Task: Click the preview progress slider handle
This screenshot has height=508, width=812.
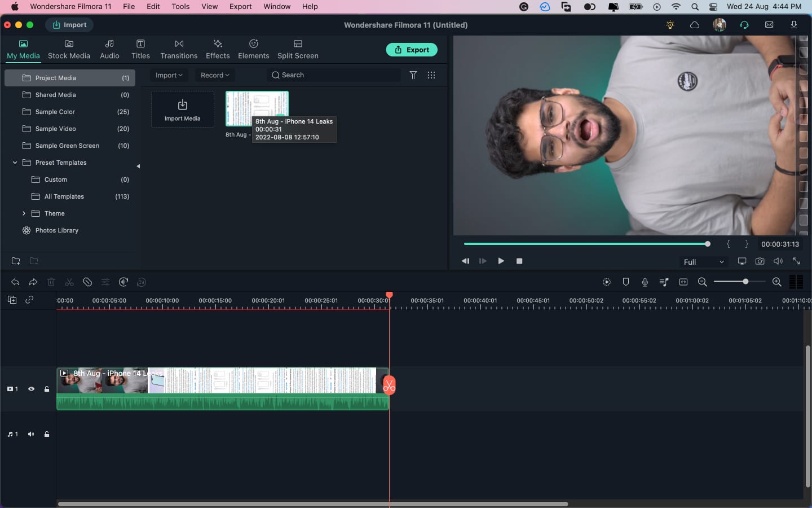Action: [x=707, y=244]
